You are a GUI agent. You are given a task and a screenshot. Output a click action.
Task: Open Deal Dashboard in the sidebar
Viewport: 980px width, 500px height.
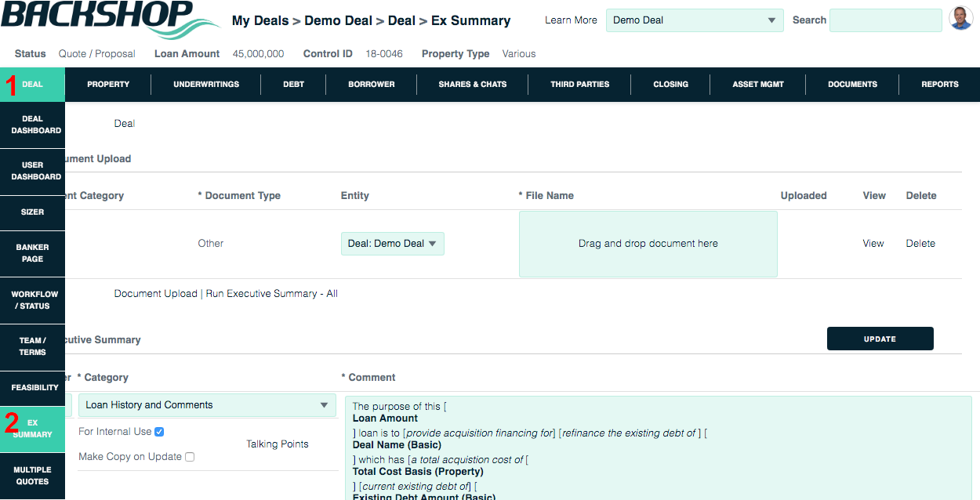[33, 125]
